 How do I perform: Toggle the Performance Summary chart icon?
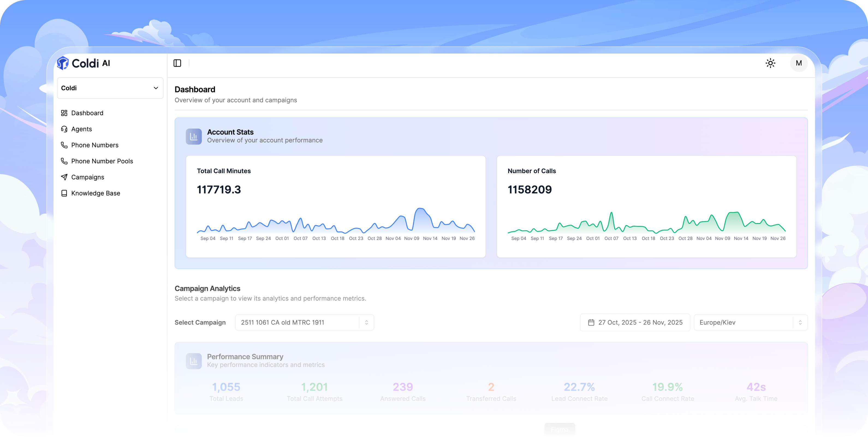(x=194, y=361)
